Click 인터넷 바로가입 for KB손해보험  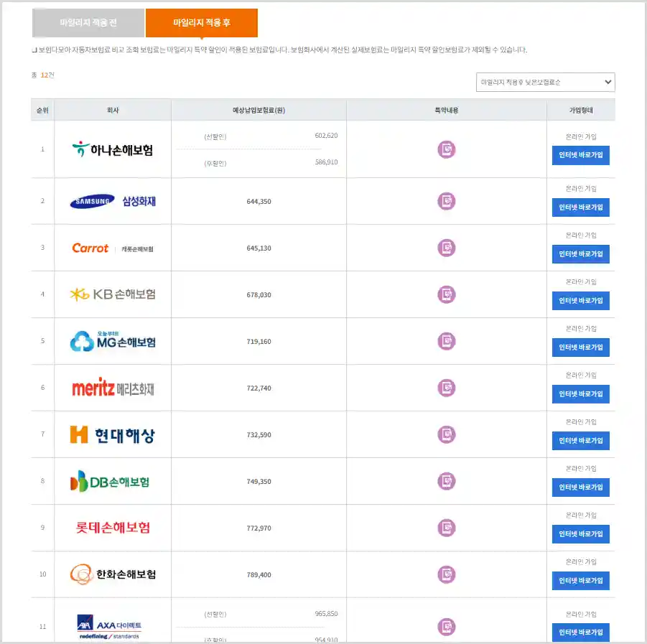pos(580,300)
